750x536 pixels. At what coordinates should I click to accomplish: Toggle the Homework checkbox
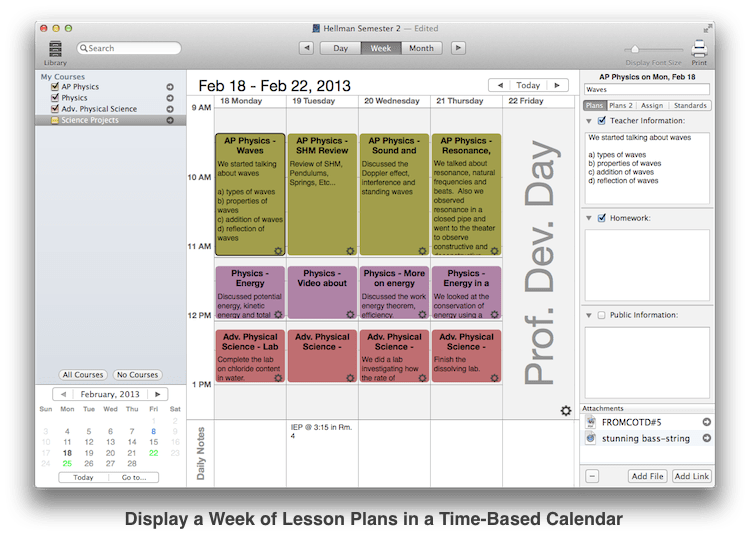tap(602, 218)
